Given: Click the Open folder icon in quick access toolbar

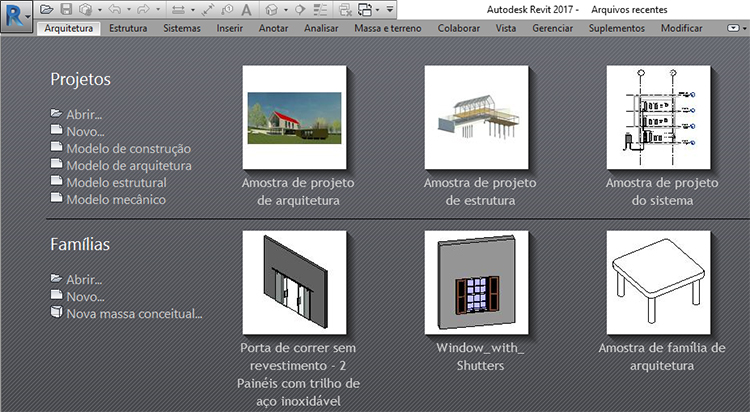Looking at the screenshot, I should [x=46, y=9].
